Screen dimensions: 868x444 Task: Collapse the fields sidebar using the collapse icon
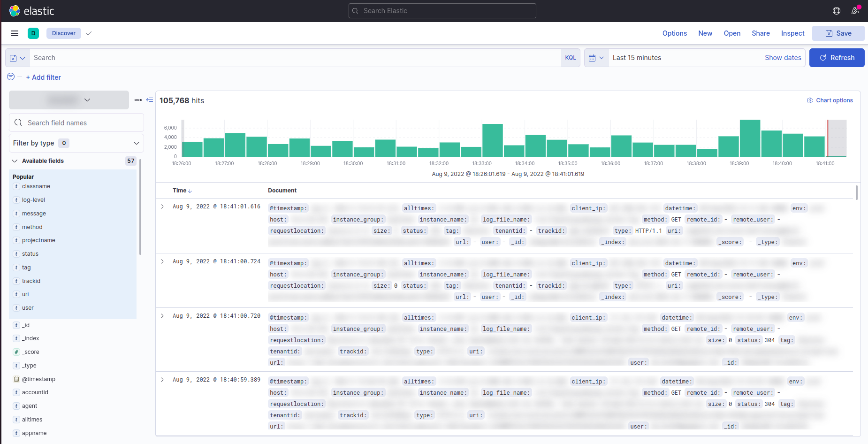tap(150, 100)
